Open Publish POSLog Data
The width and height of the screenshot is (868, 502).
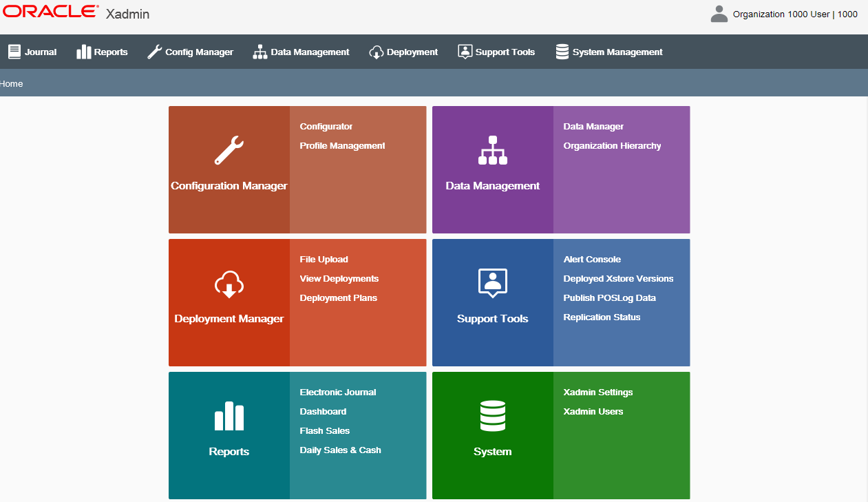(609, 298)
